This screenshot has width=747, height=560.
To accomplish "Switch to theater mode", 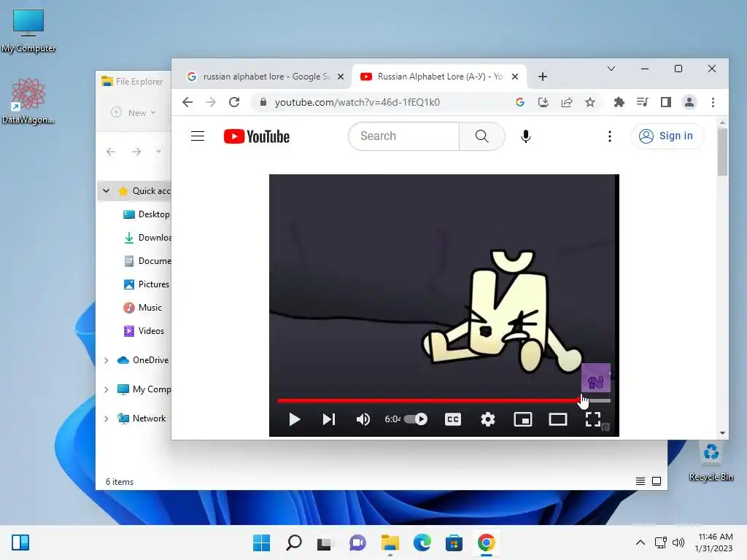I will [558, 419].
